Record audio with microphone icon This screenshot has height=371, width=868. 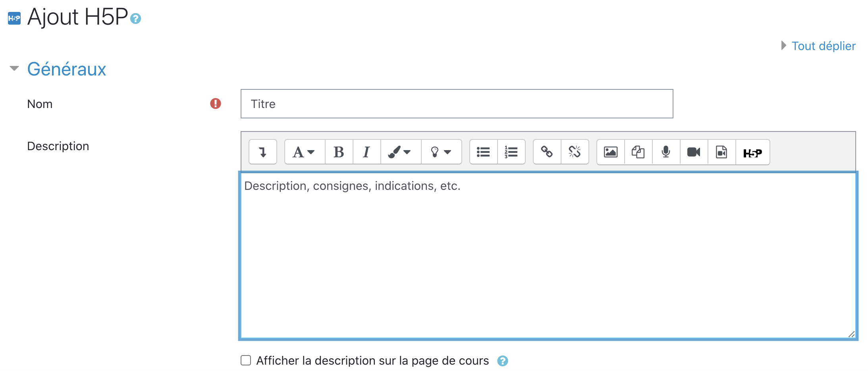pyautogui.click(x=666, y=152)
